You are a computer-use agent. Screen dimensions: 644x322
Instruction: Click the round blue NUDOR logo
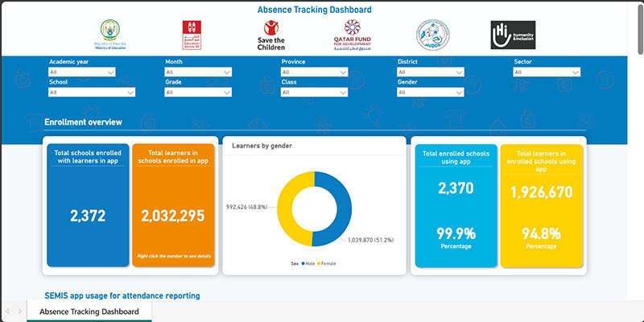coord(433,35)
